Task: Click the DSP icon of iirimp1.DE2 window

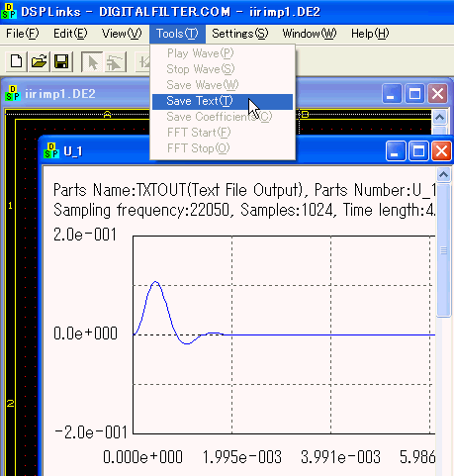Action: point(13,93)
